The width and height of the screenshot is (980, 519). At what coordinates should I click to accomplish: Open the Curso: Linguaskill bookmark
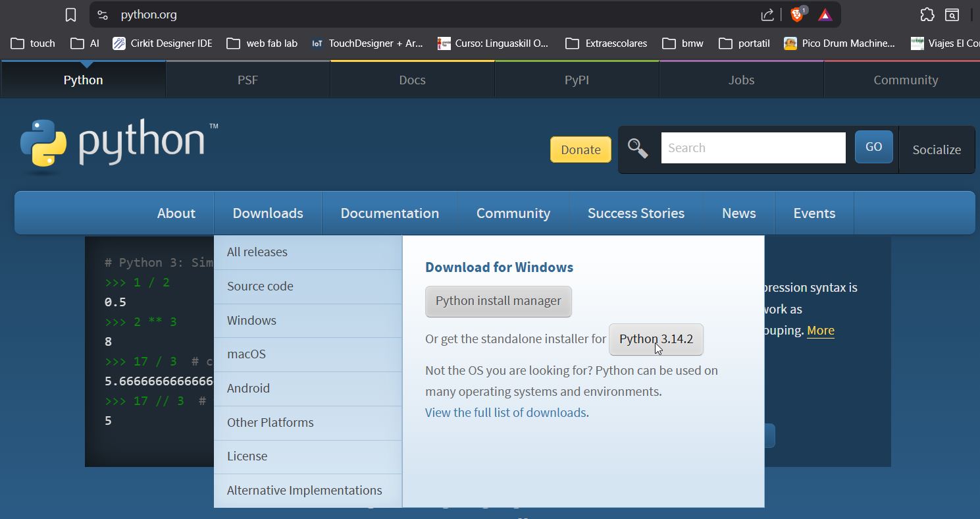click(492, 43)
